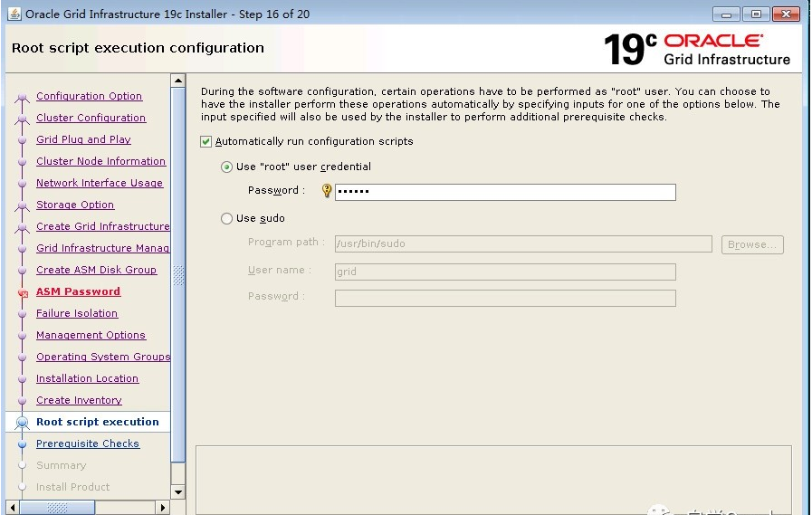Click the Configuration Option step marker
Screen dimensions: 812x515
pos(22,97)
